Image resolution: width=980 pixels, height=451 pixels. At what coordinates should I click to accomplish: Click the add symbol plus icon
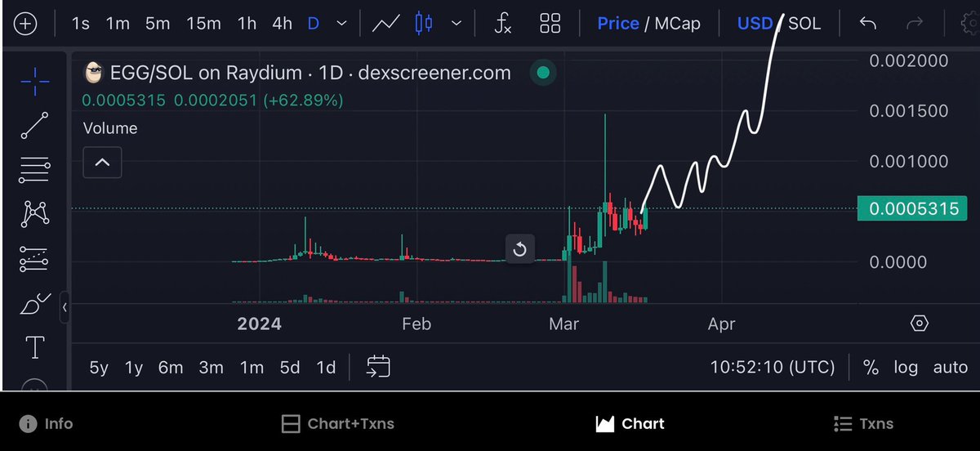pos(26,23)
